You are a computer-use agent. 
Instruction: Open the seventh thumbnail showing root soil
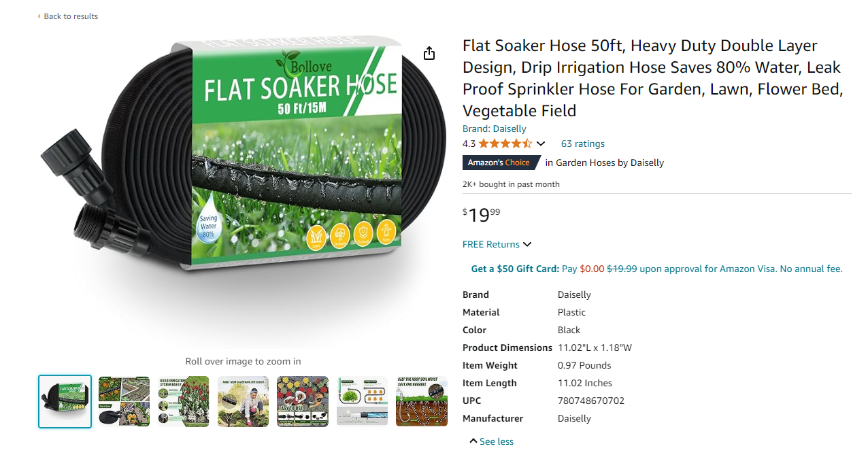422,401
